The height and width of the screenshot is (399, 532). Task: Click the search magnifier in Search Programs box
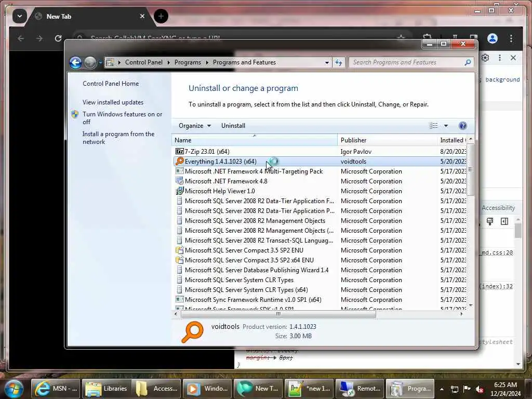468,62
